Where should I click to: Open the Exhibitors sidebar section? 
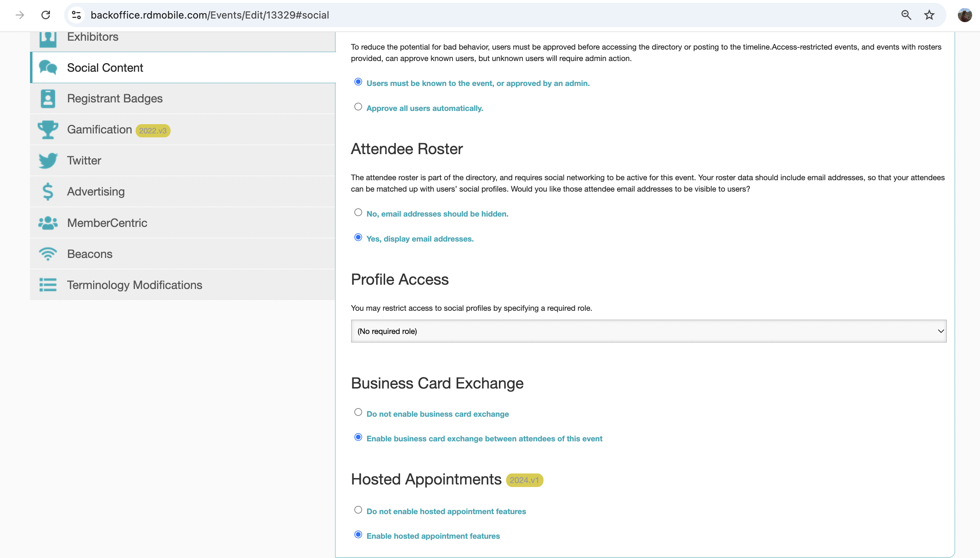93,37
